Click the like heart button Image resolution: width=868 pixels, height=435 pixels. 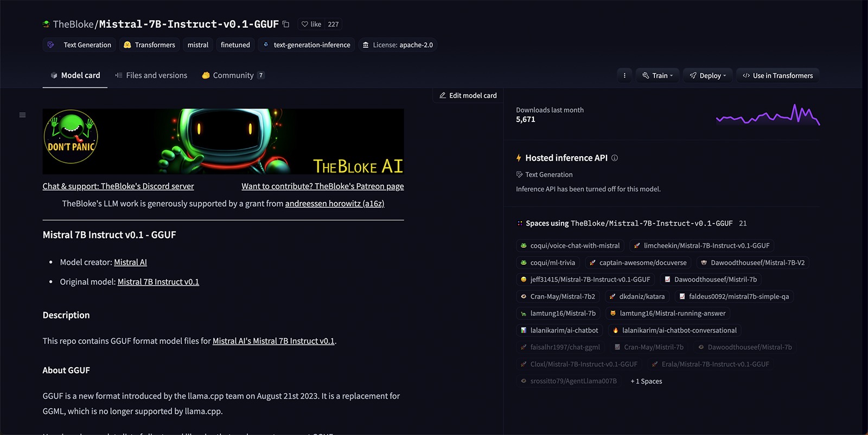[311, 24]
